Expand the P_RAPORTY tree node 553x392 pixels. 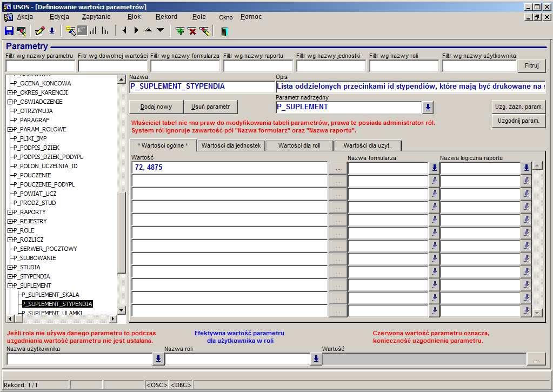pyautogui.click(x=10, y=212)
